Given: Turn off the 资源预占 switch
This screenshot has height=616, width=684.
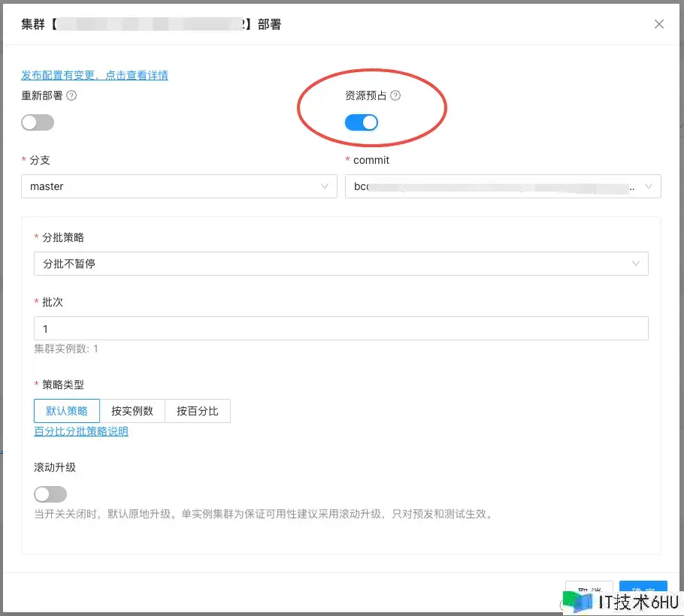Looking at the screenshot, I should tap(361, 122).
